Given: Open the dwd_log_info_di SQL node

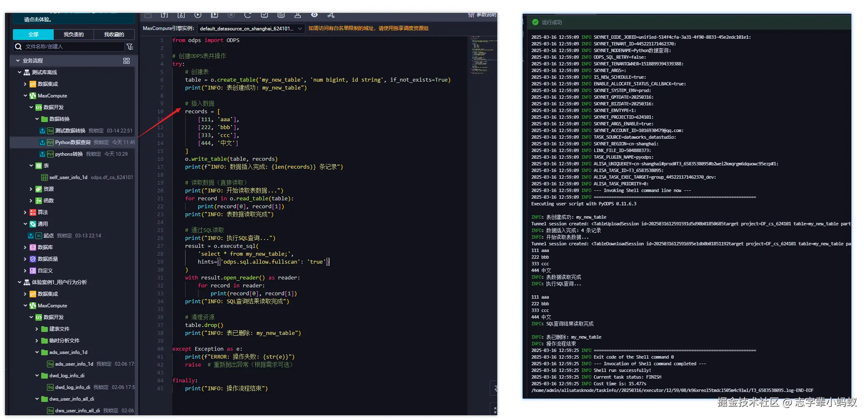Looking at the screenshot, I should click(72, 387).
